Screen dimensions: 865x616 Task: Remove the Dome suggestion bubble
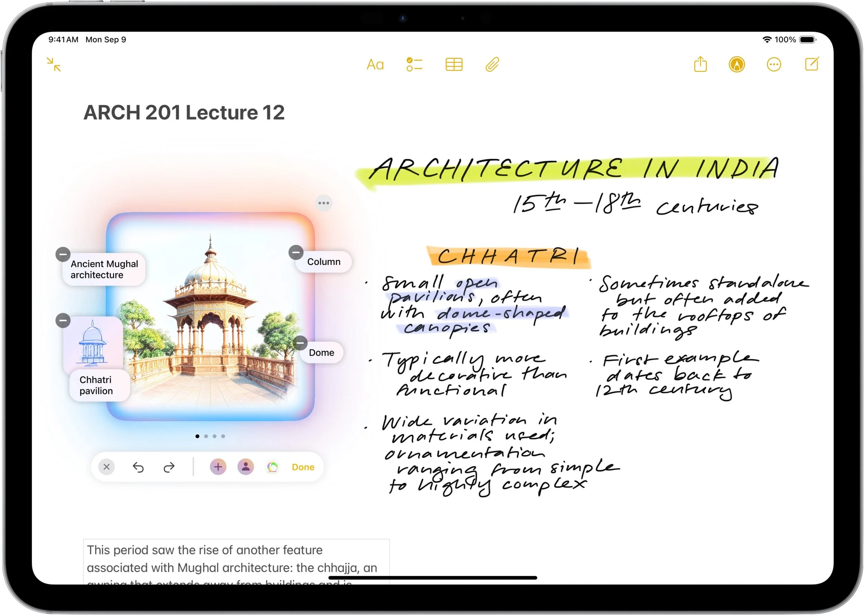click(300, 343)
